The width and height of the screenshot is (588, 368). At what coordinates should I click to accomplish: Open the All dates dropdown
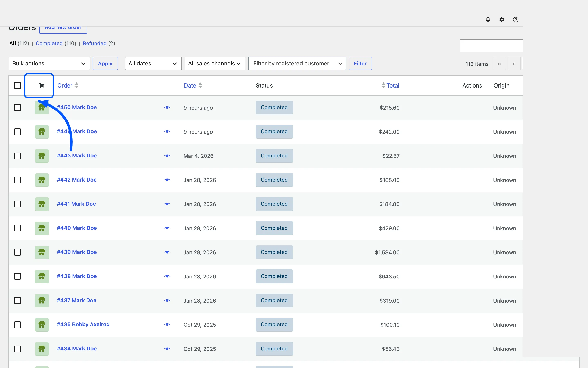(153, 64)
